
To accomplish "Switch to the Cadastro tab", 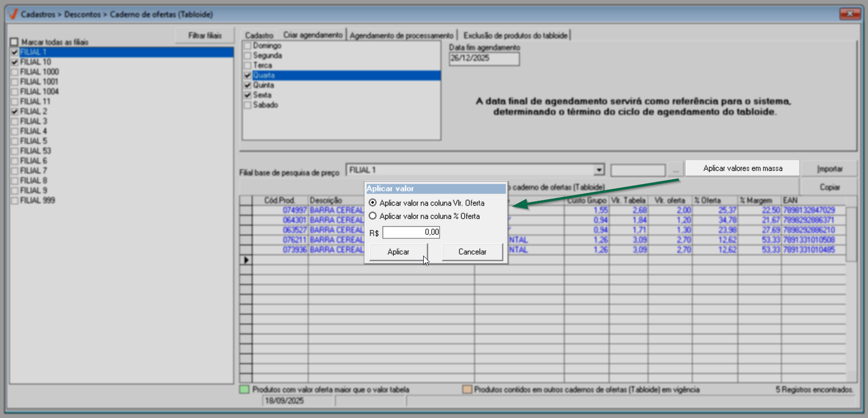I will click(259, 35).
